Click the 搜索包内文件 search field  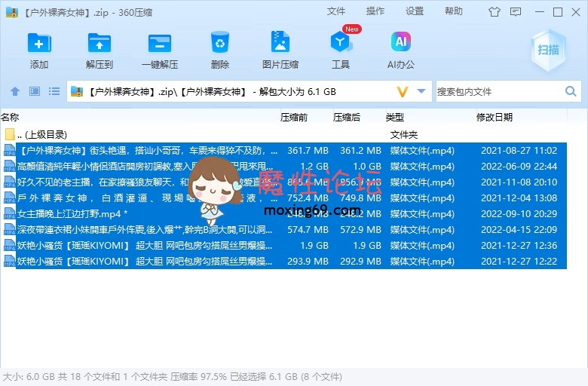498,91
